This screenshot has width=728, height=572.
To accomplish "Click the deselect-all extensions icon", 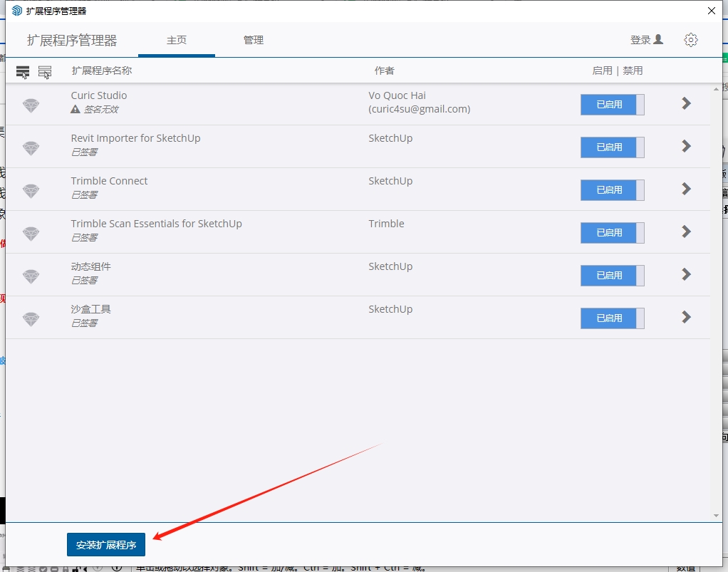I will tap(45, 71).
